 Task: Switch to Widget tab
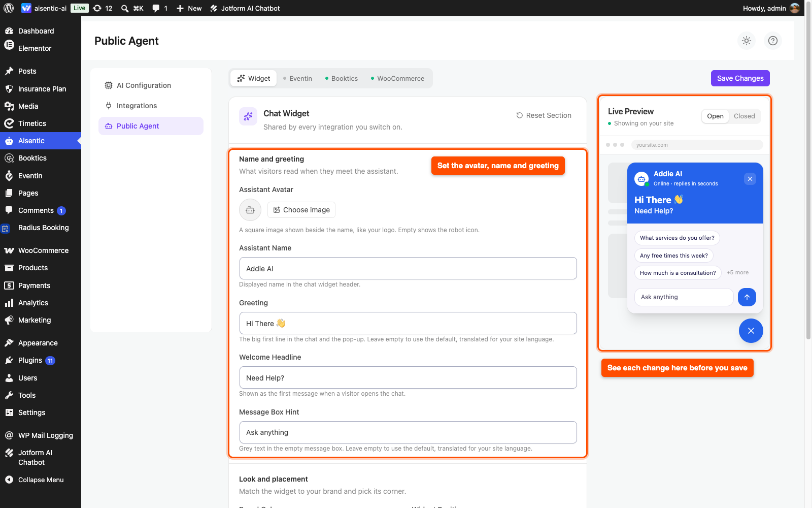[x=254, y=78]
